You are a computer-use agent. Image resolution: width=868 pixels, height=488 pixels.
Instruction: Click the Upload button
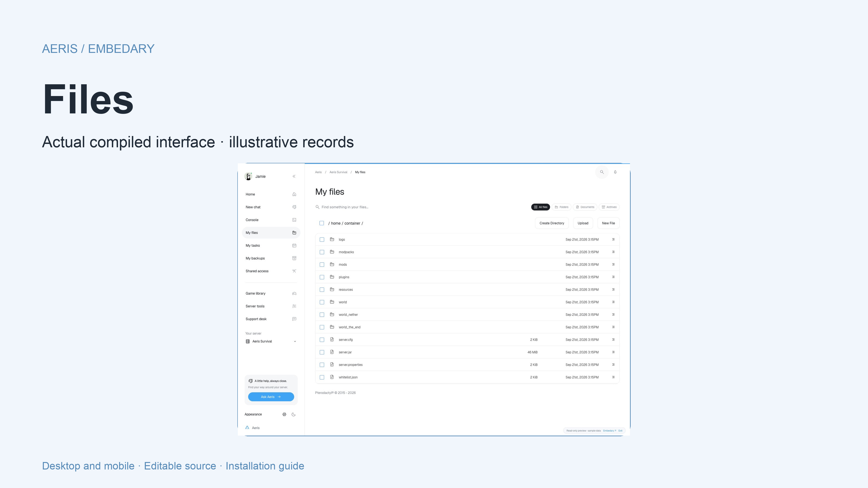coord(583,223)
